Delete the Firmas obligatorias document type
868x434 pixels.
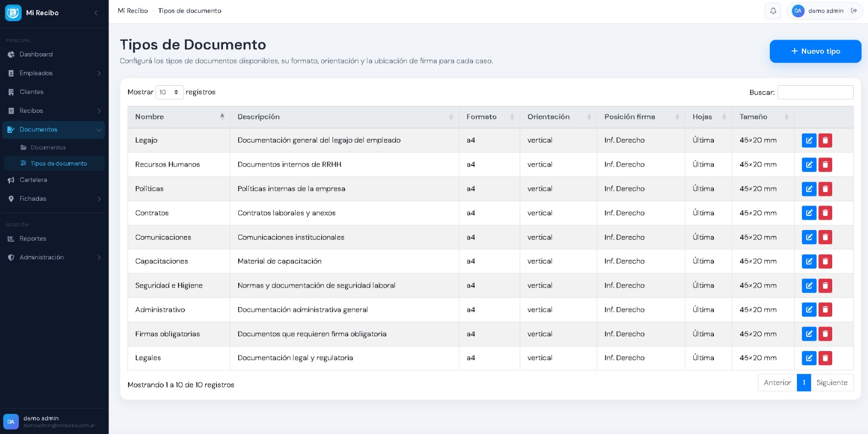click(x=825, y=334)
